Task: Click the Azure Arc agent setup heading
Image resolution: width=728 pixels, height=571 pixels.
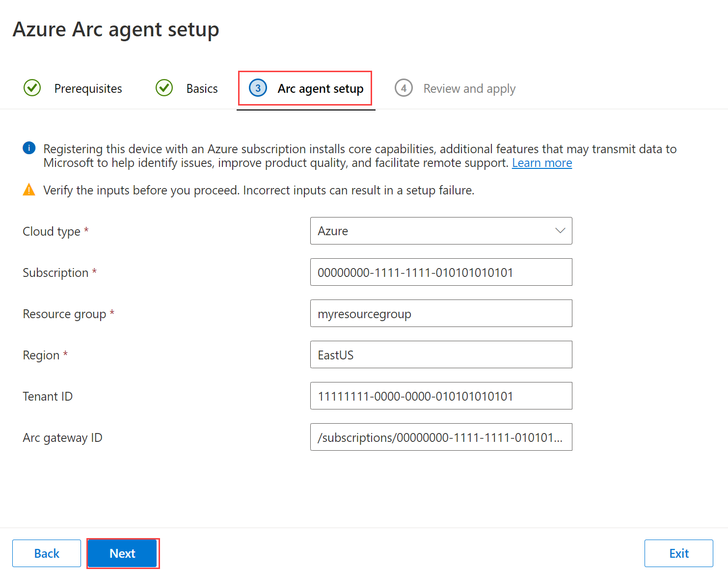Action: point(116,30)
